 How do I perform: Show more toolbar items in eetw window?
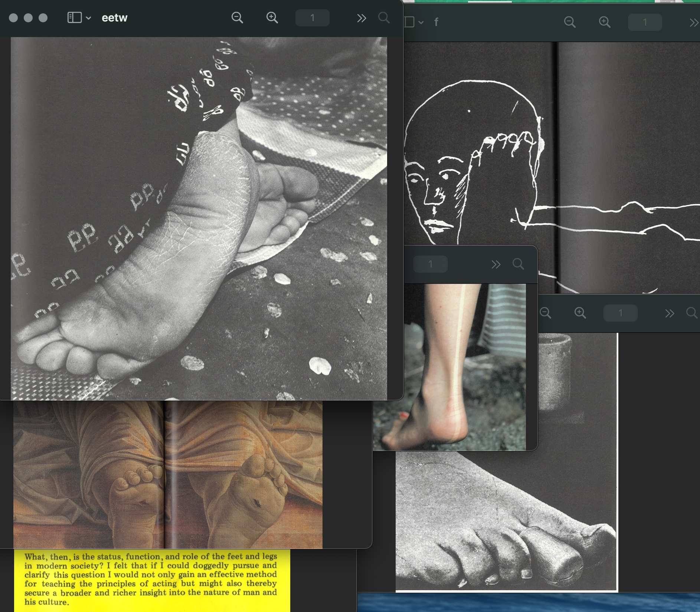click(x=362, y=18)
